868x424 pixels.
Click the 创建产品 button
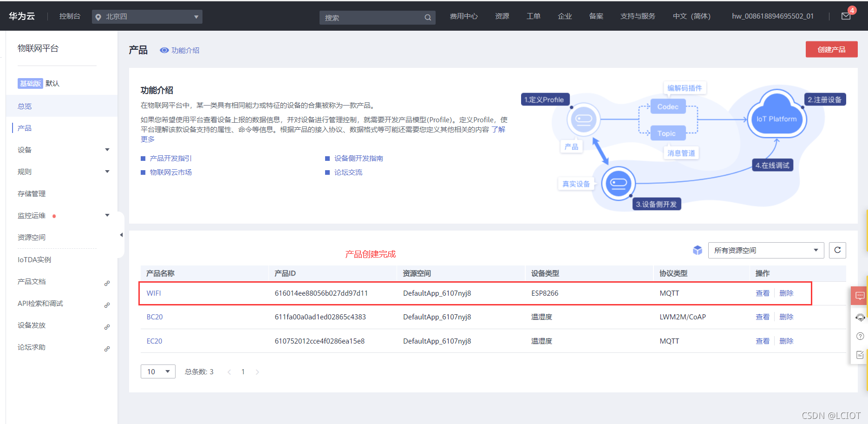tap(831, 49)
